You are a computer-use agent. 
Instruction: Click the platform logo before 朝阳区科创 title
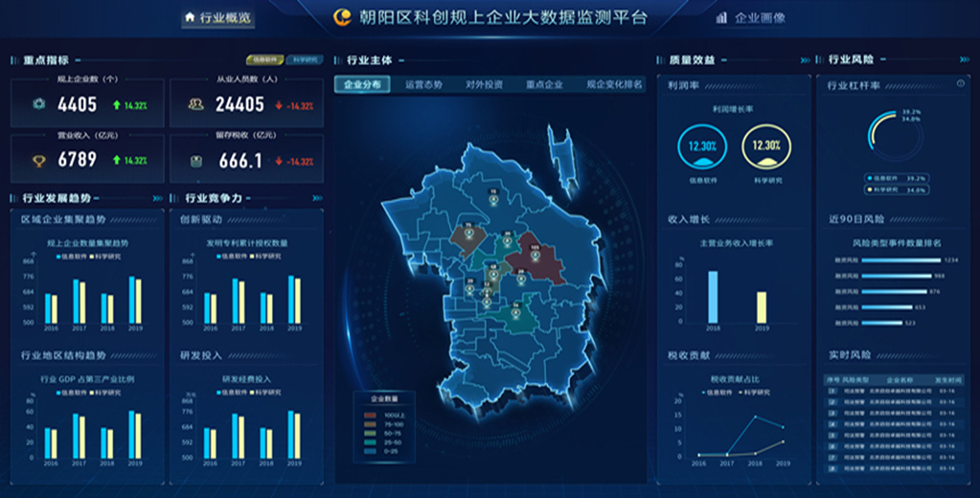pos(342,16)
